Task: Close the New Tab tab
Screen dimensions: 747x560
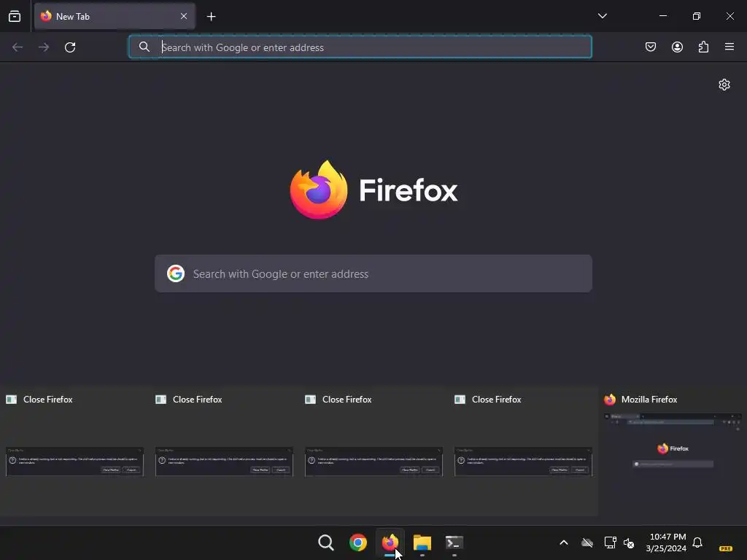Action: 184,16
